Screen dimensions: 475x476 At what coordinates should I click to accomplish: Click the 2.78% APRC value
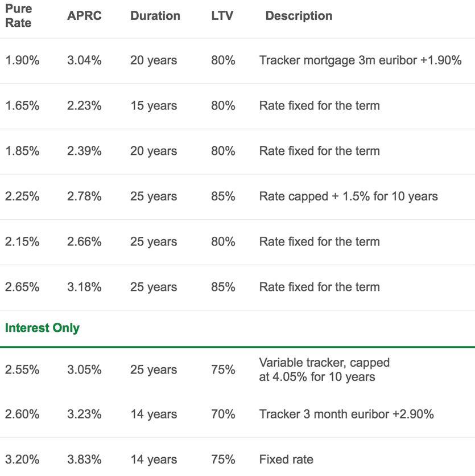coord(84,196)
